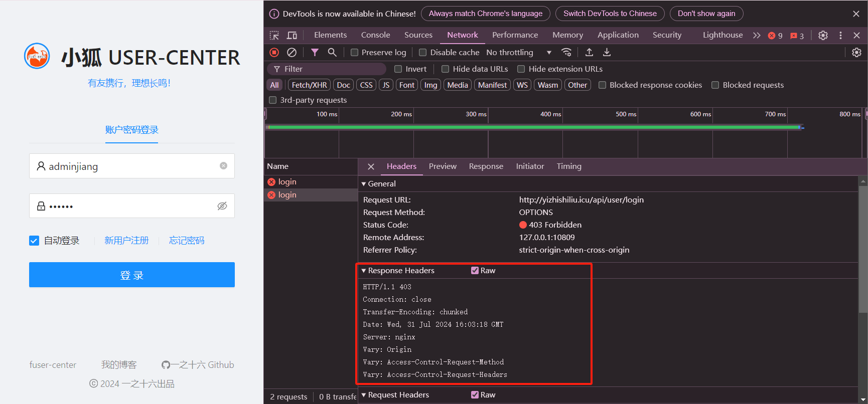Enable Preserve log checkbox
868x404 pixels.
coord(354,52)
